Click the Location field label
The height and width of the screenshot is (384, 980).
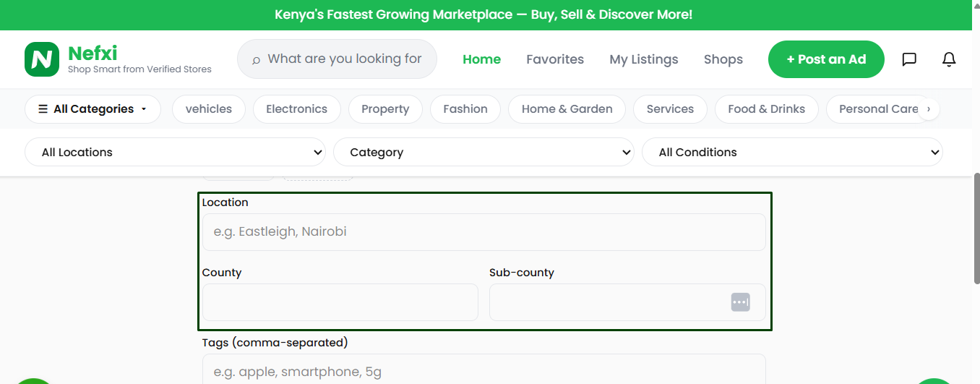pyautogui.click(x=225, y=202)
